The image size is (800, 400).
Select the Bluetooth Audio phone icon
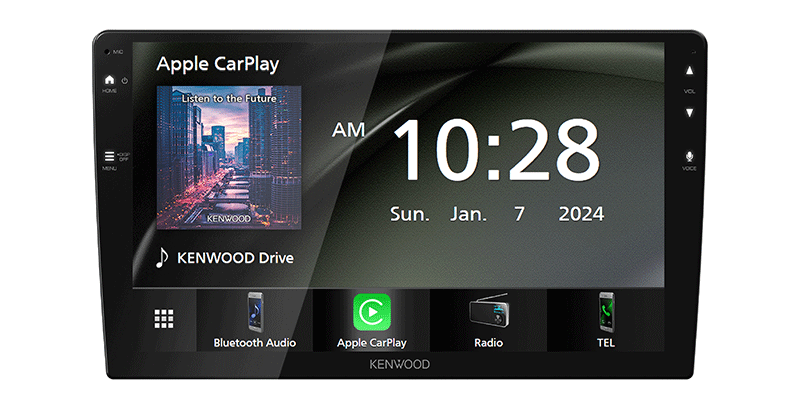coord(254,312)
